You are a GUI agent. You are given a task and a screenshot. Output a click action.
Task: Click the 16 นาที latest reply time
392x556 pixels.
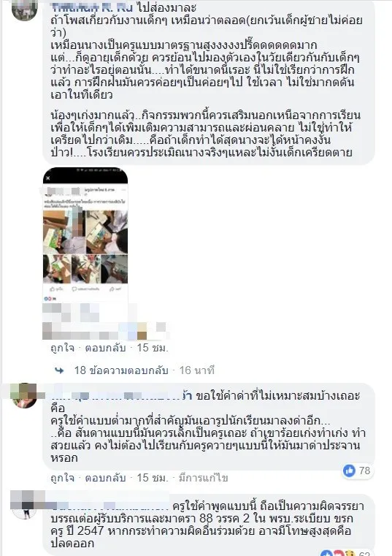pos(196,370)
